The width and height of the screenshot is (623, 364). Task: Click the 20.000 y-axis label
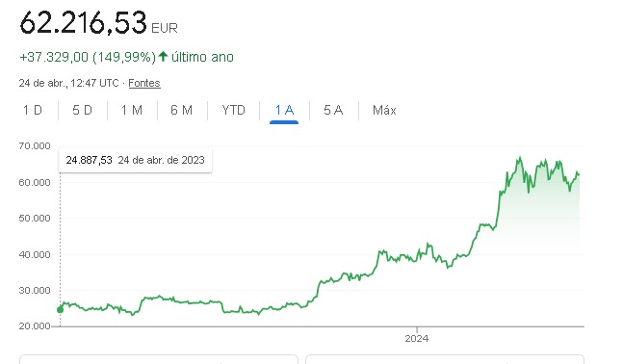[x=35, y=326]
